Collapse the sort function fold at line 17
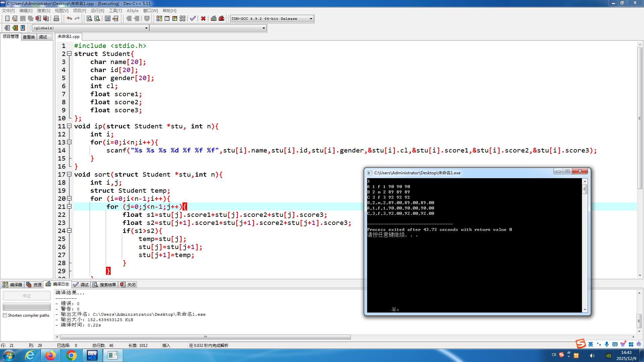Image resolution: width=644 pixels, height=362 pixels. (69, 174)
